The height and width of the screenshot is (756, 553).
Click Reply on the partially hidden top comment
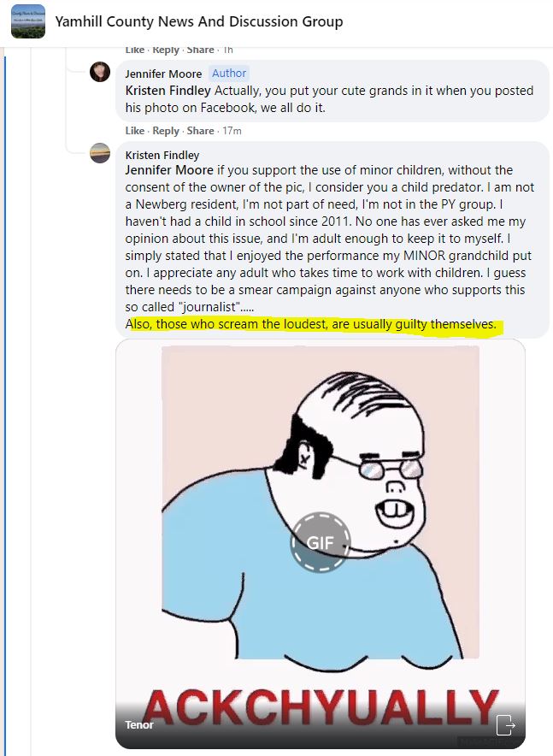coord(166,50)
